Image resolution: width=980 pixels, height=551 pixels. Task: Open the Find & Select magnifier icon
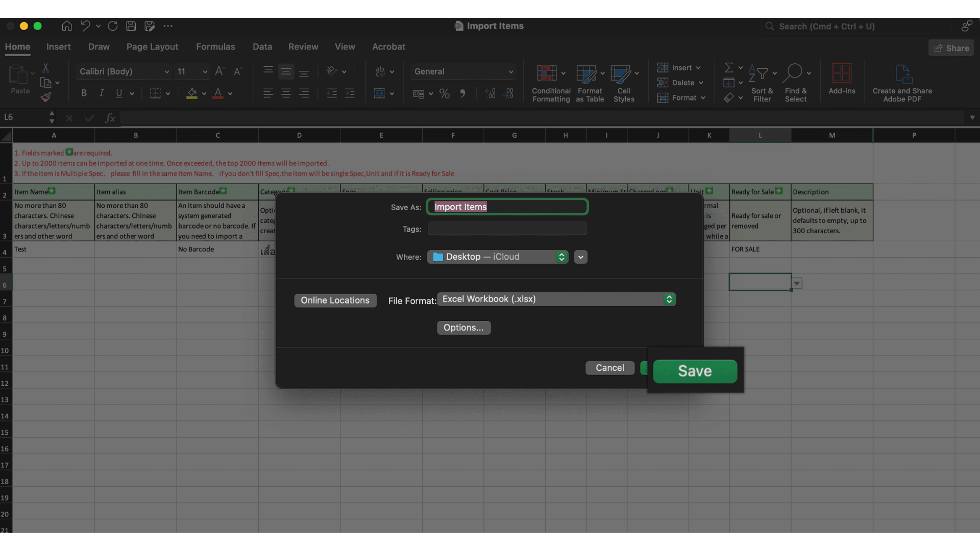pyautogui.click(x=793, y=73)
